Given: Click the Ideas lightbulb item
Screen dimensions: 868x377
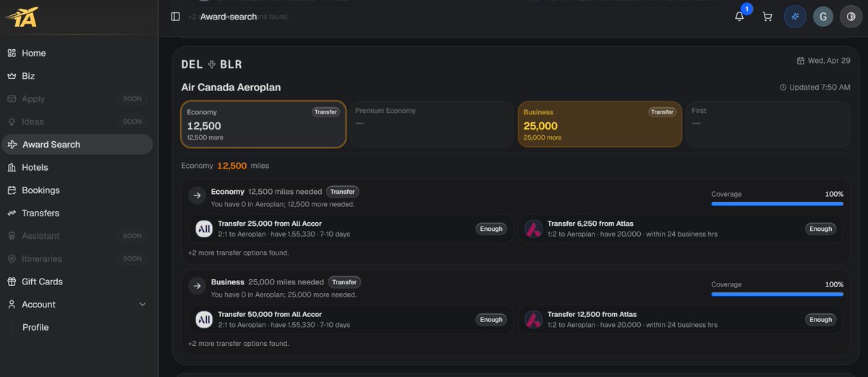Looking at the screenshot, I should coord(76,122).
